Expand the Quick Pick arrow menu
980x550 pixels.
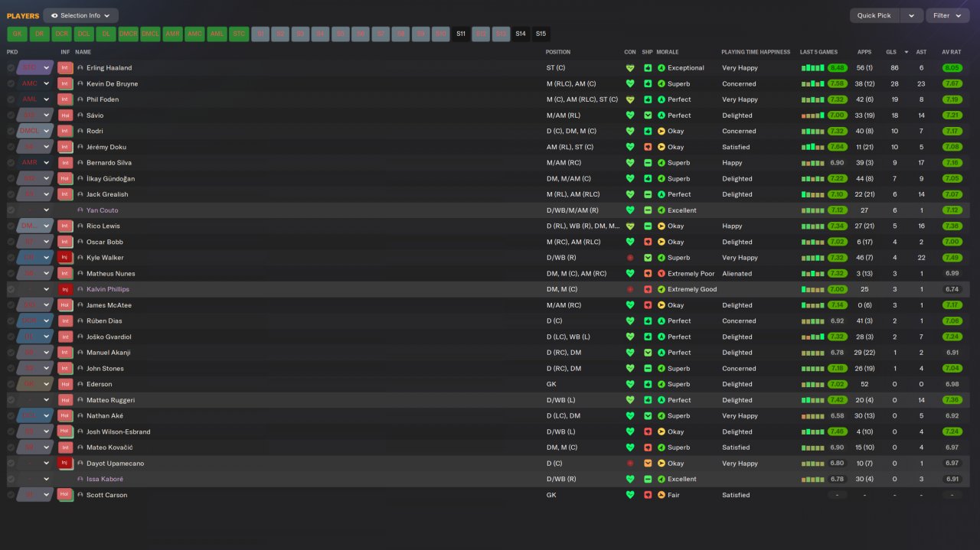tap(911, 15)
